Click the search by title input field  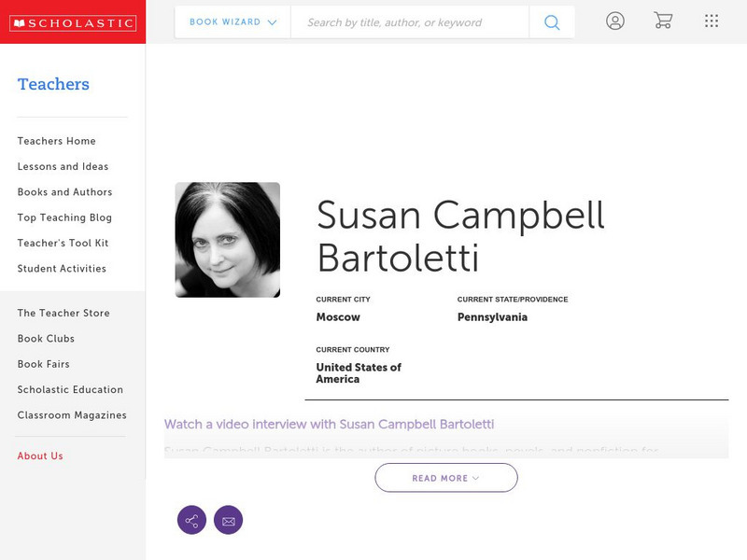pyautogui.click(x=409, y=22)
